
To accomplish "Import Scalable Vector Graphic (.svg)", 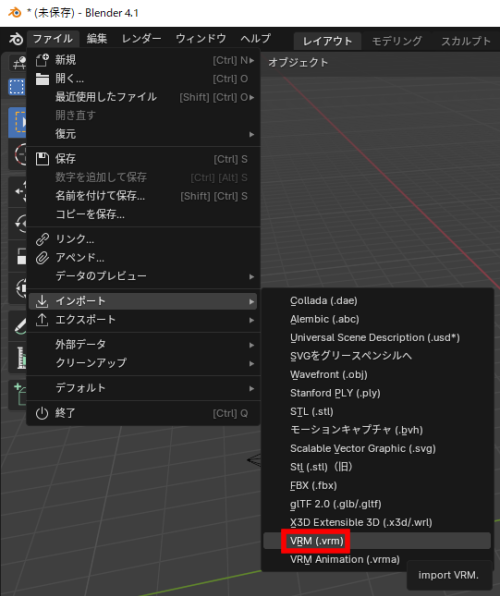I will (377, 449).
